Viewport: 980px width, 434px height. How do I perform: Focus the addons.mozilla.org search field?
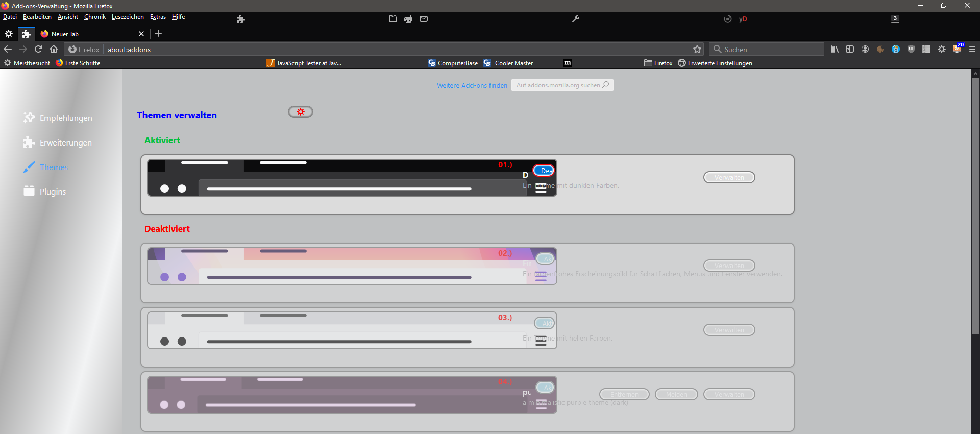point(562,85)
